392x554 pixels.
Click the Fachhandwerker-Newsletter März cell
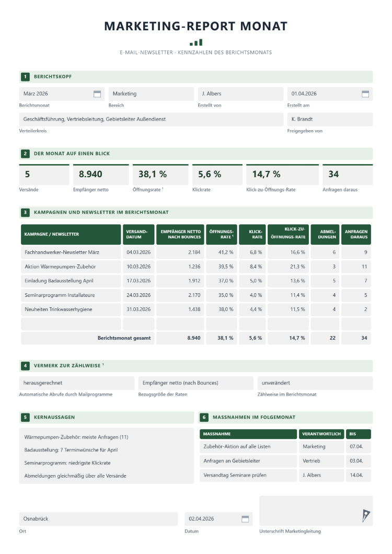[71, 252]
